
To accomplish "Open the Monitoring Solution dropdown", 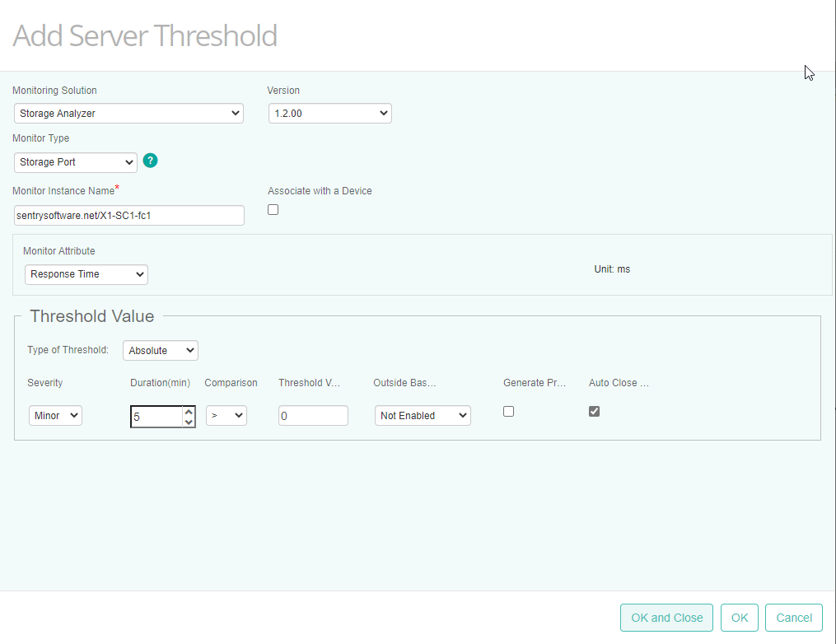I will (128, 113).
